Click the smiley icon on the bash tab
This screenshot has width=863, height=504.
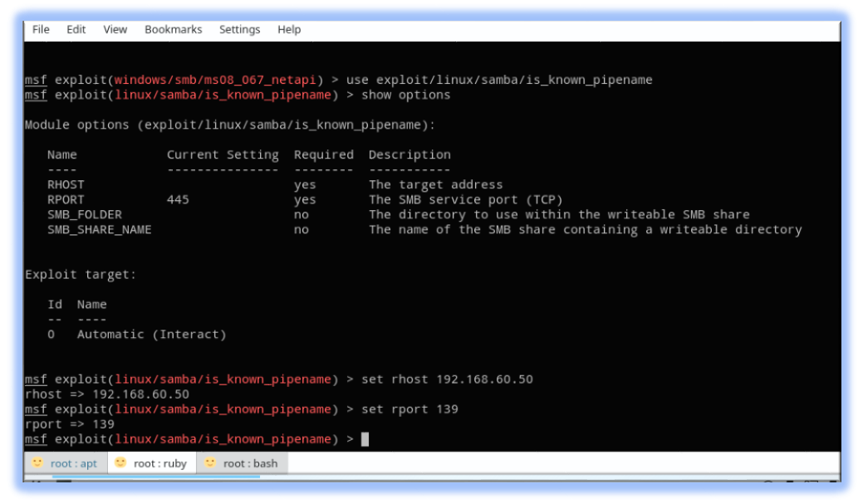[x=209, y=462]
